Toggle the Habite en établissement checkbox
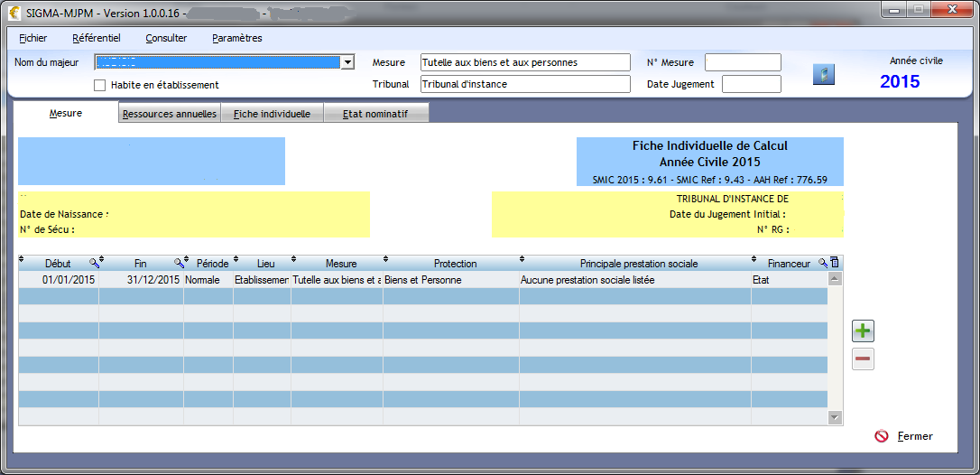The height and width of the screenshot is (475, 980). click(101, 85)
